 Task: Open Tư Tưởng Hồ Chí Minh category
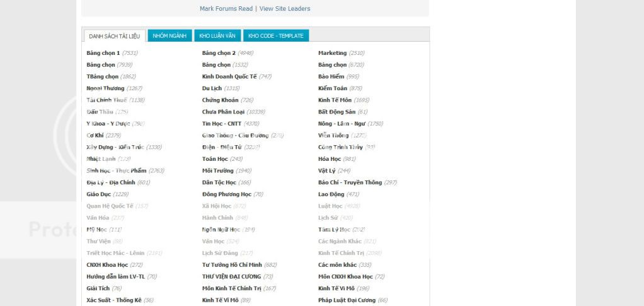[x=232, y=265]
